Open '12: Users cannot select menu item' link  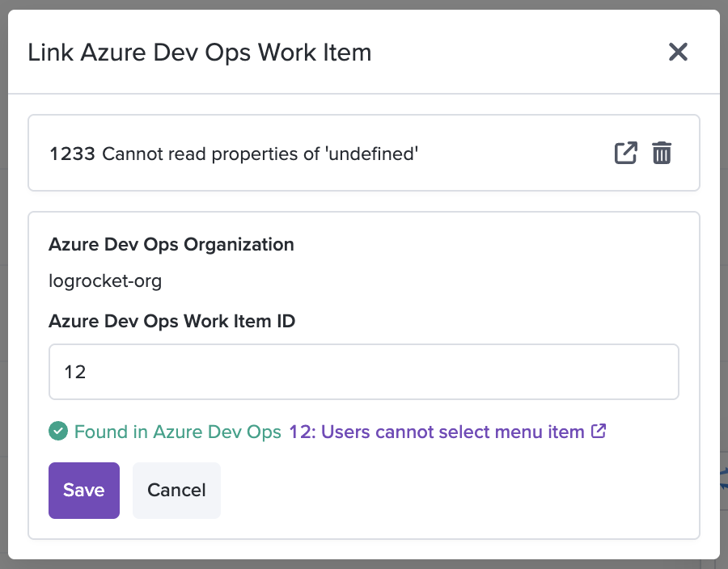coord(437,432)
